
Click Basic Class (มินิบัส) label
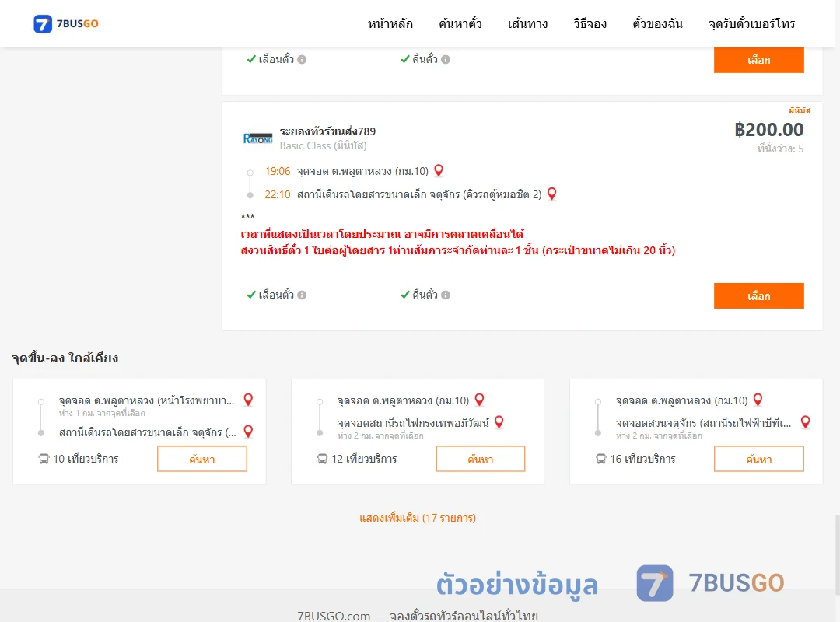pyautogui.click(x=323, y=145)
